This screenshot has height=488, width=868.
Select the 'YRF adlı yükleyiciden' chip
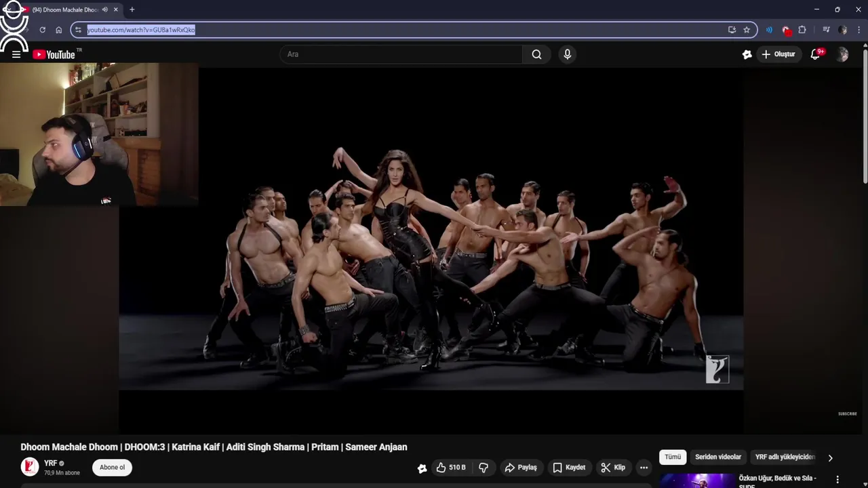click(x=785, y=457)
